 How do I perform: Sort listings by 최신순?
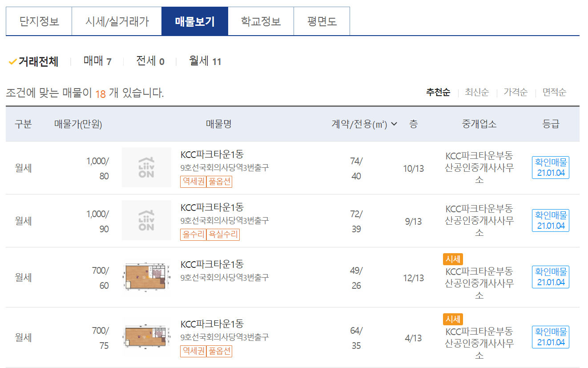pyautogui.click(x=477, y=93)
